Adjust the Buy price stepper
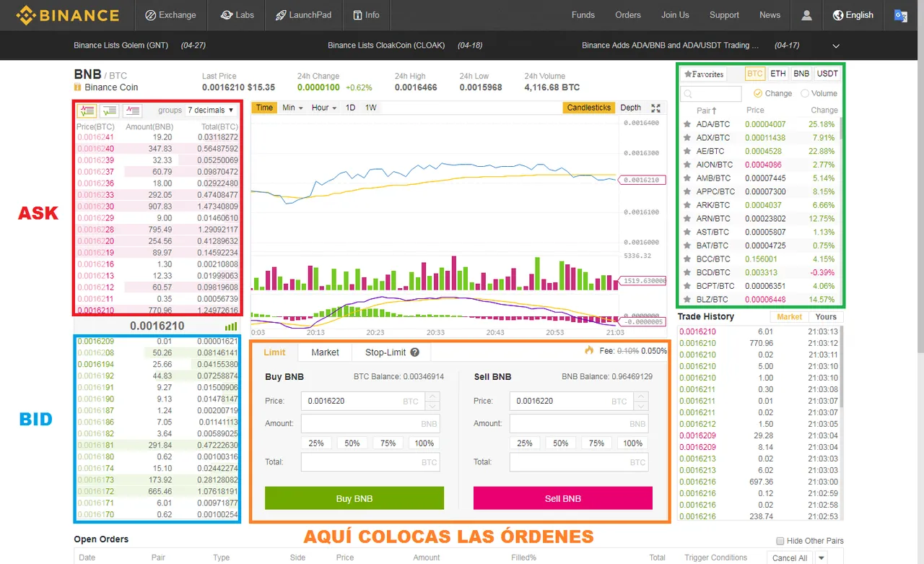 (432, 401)
